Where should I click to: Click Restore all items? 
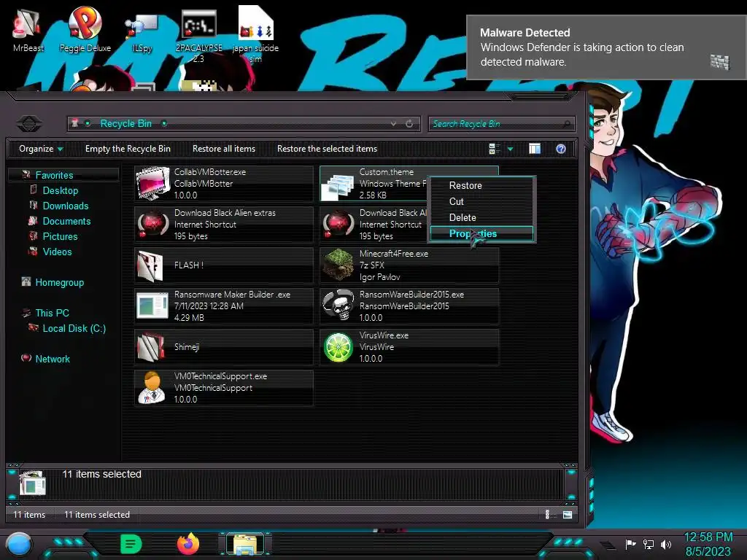(224, 149)
